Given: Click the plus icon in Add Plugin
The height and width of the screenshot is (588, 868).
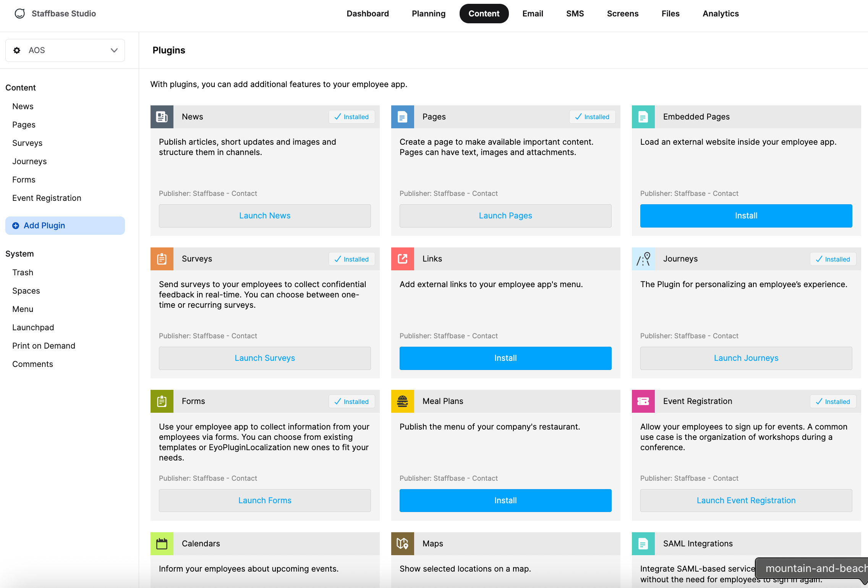Looking at the screenshot, I should pos(16,226).
